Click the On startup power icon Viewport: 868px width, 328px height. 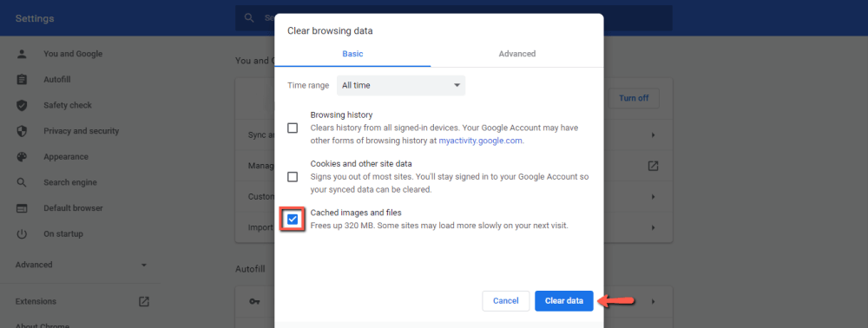click(x=22, y=234)
